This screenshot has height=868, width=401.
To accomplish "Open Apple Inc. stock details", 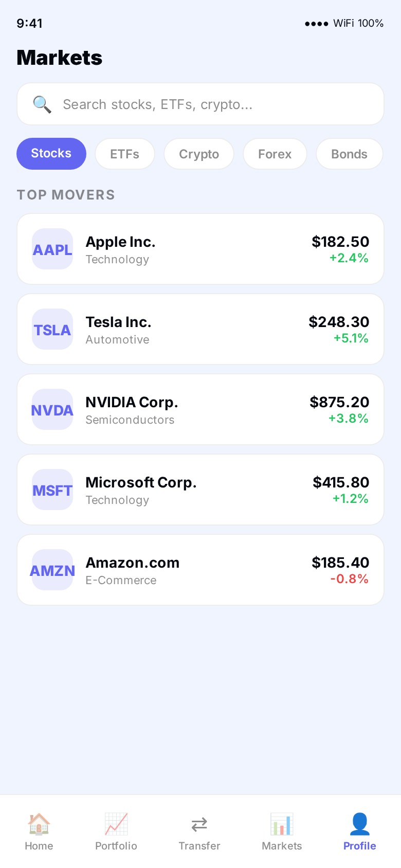I will (x=200, y=249).
